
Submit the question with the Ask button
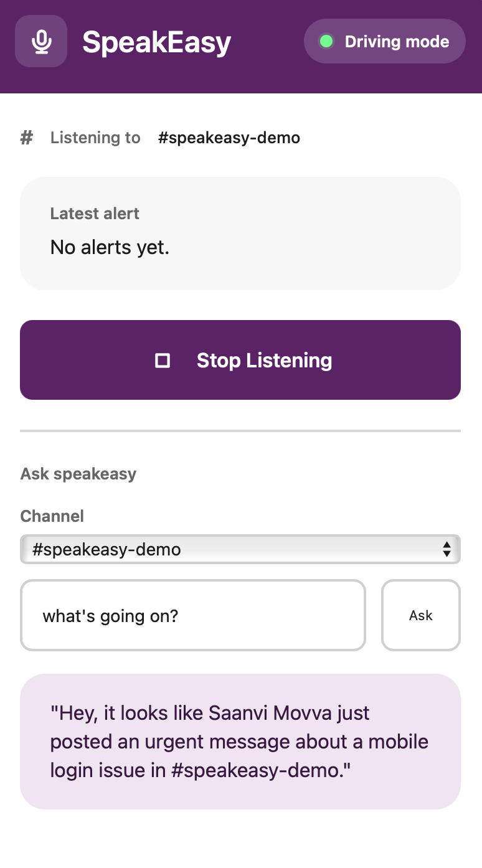[x=421, y=615]
